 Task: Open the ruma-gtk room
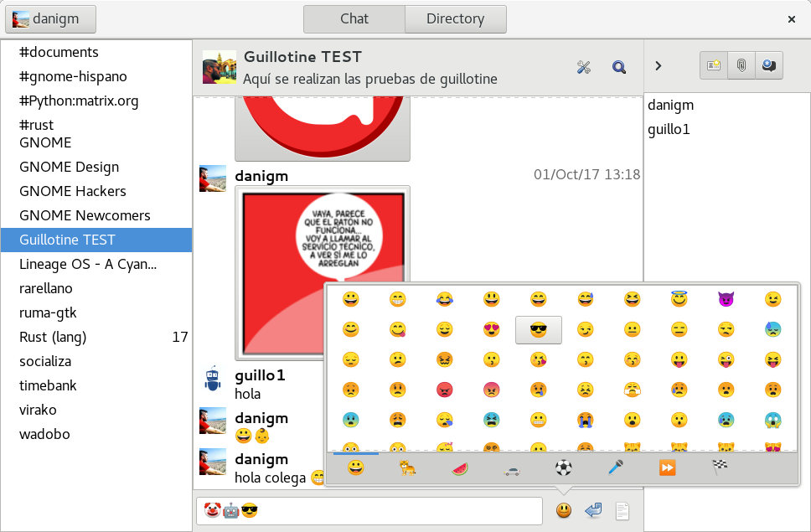click(96, 312)
